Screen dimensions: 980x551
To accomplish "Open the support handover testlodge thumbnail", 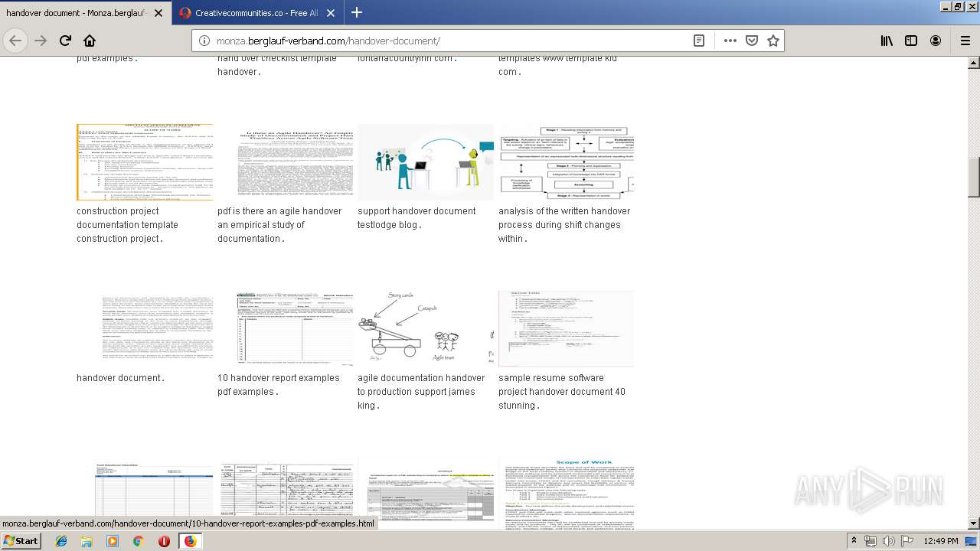I will [426, 162].
